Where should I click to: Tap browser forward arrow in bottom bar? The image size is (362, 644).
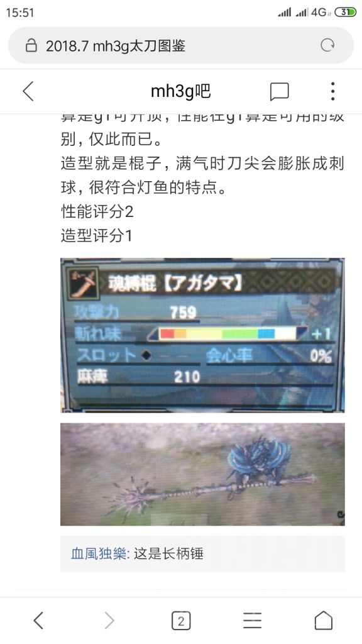(109, 620)
